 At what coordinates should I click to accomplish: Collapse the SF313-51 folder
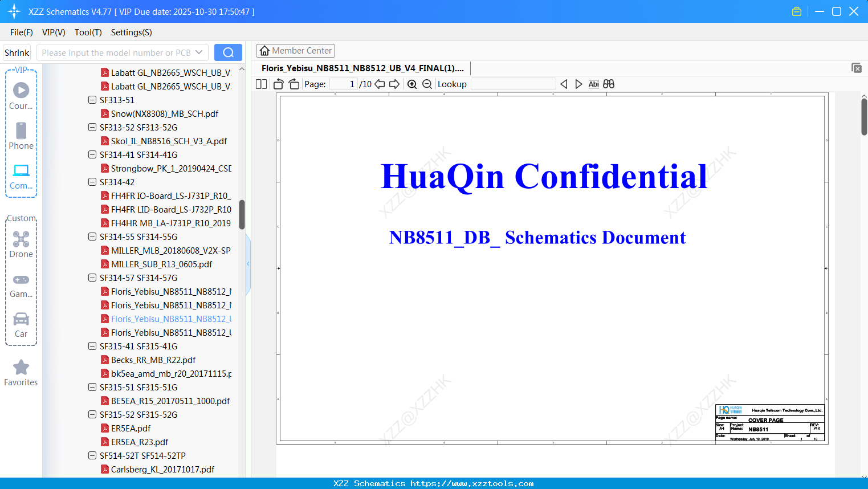tap(92, 100)
